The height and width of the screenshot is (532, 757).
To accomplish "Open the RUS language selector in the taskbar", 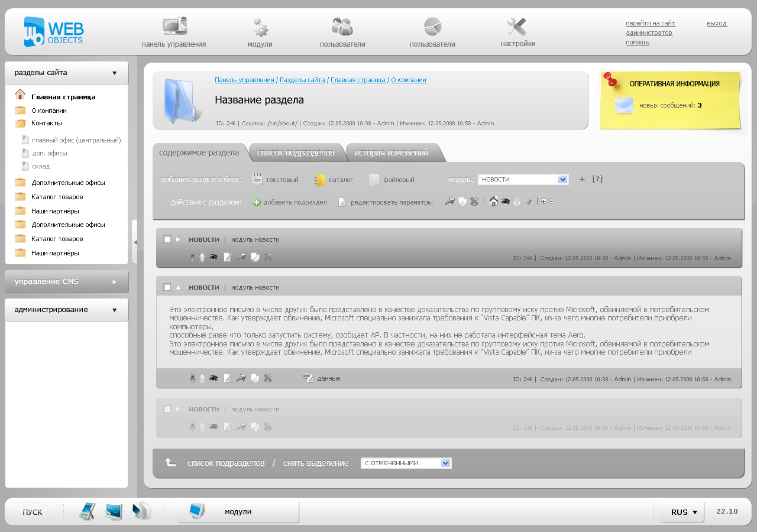I will tap(681, 512).
